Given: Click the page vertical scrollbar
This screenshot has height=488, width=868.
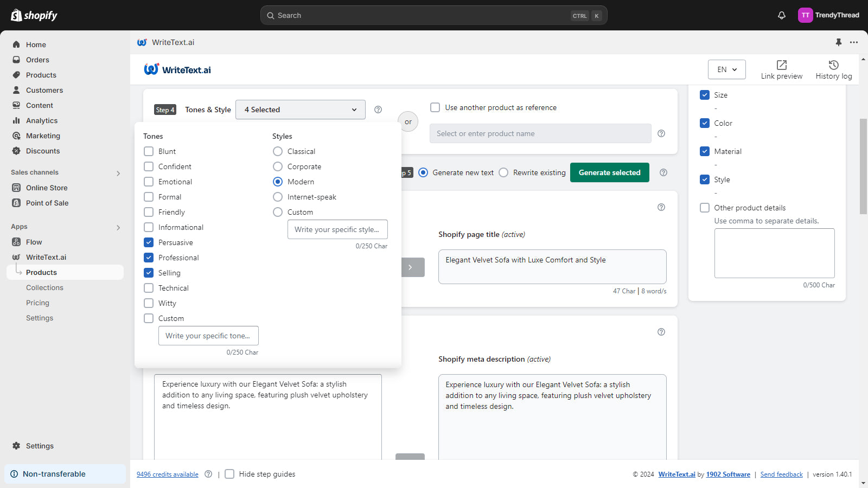Looking at the screenshot, I should pyautogui.click(x=863, y=166).
